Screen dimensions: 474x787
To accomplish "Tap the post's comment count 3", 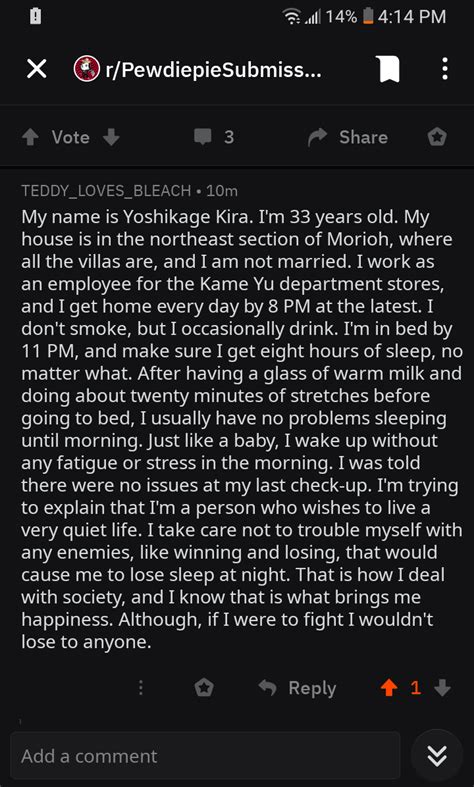I will coord(229,137).
